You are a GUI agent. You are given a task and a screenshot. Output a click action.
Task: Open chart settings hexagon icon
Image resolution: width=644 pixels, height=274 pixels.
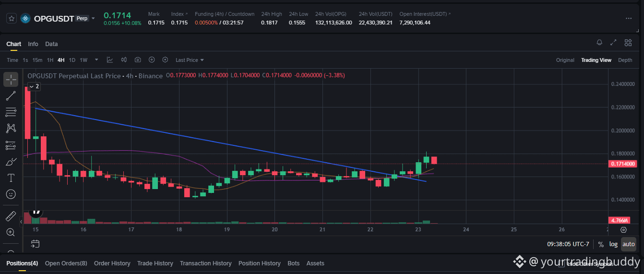click(165, 60)
